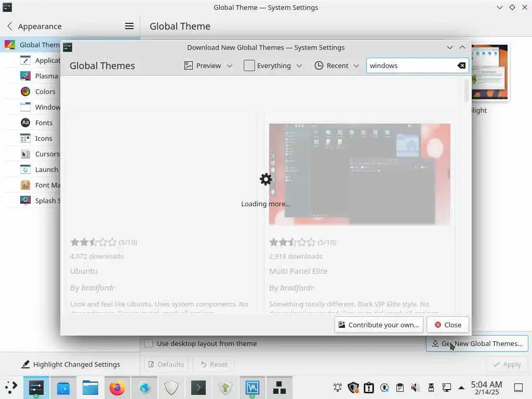This screenshot has width=532, height=399.
Task: Open clipboard tray icon
Action: coord(400,388)
